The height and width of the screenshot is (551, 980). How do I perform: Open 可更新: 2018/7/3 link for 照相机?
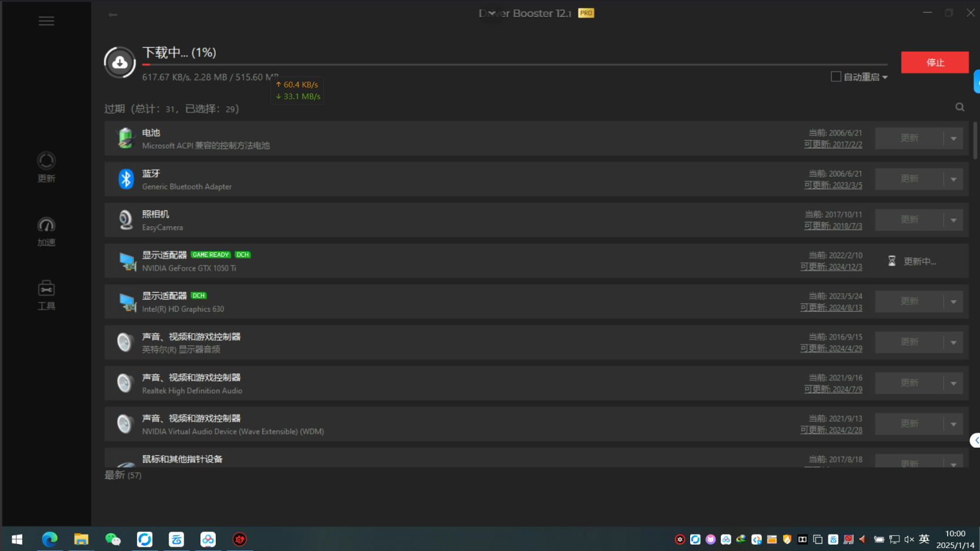833,226
